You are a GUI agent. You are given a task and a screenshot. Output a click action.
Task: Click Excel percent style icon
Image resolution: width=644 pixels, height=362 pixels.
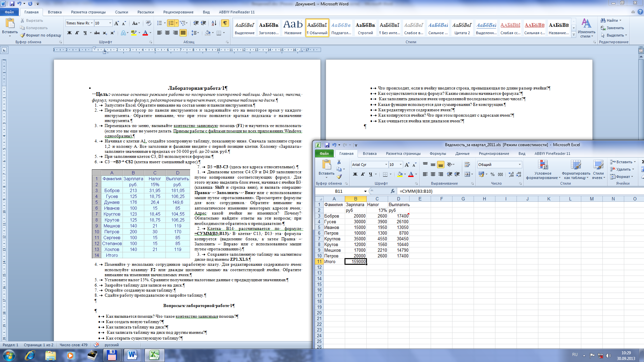point(492,174)
